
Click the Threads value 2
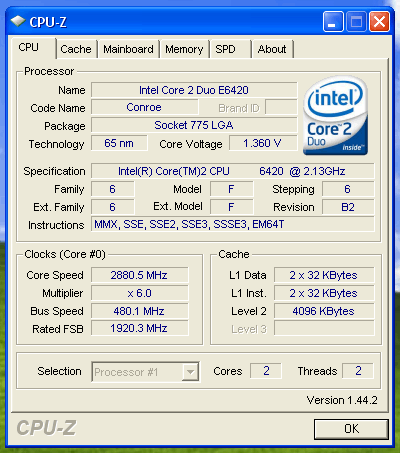coord(358,371)
